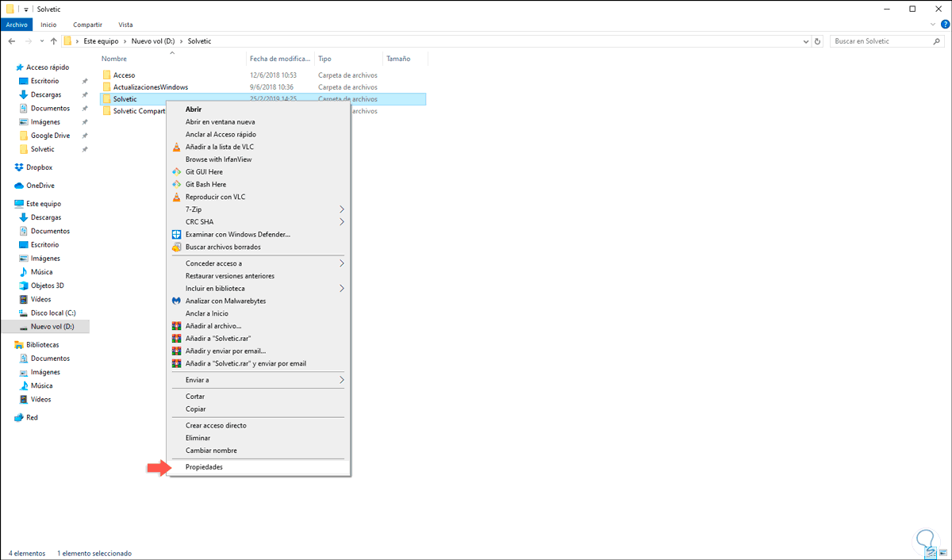Select Objetos 3D under Este equipo
Screen dimensions: 952x560
pos(47,286)
